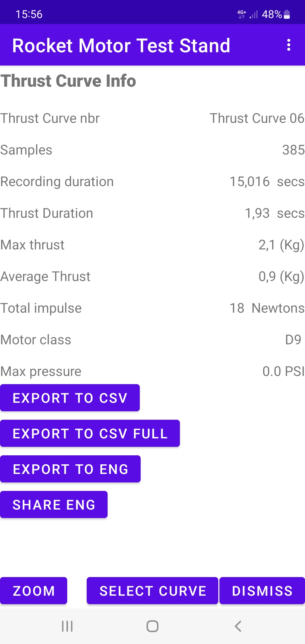Image resolution: width=305 pixels, height=644 pixels.
Task: Tap the Android back navigation arrow
Action: click(x=238, y=626)
